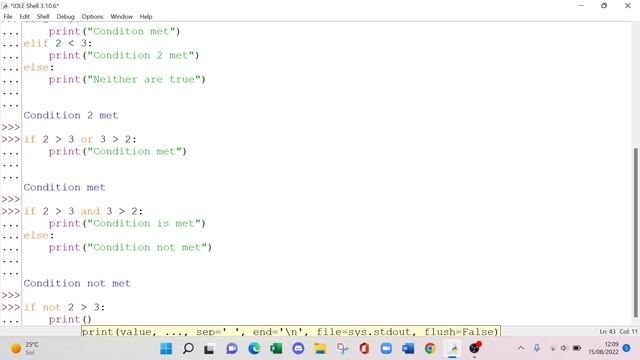
Task: Open the Windows Start menu
Action: pyautogui.click(x=166, y=349)
